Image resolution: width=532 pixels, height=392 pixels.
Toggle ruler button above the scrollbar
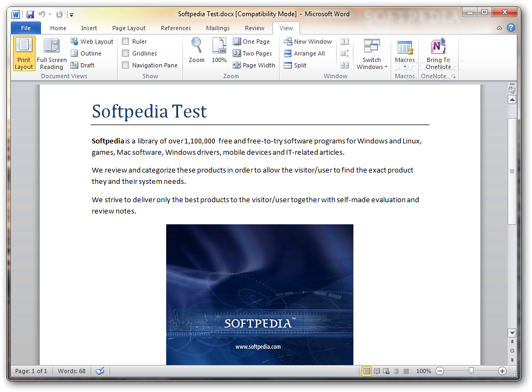[x=512, y=90]
